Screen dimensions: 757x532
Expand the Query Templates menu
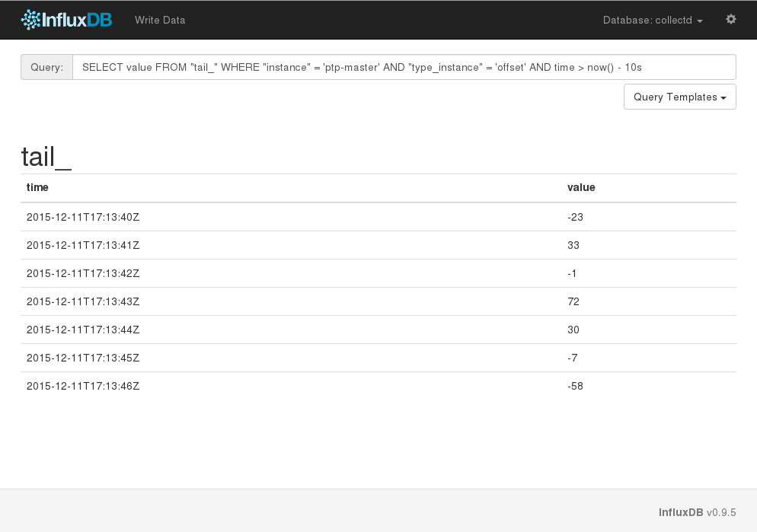(x=679, y=97)
